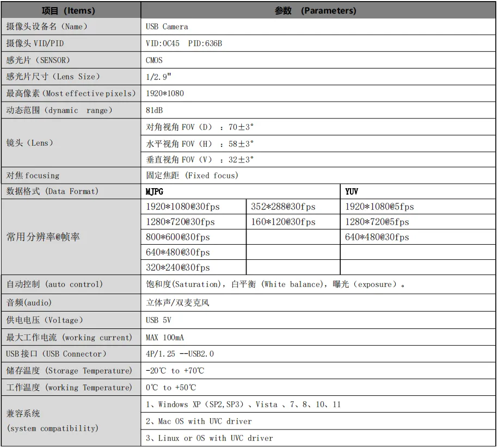Click the 1920*1080@5fps YUV cell
This screenshot has height=448, width=498.
(379, 207)
